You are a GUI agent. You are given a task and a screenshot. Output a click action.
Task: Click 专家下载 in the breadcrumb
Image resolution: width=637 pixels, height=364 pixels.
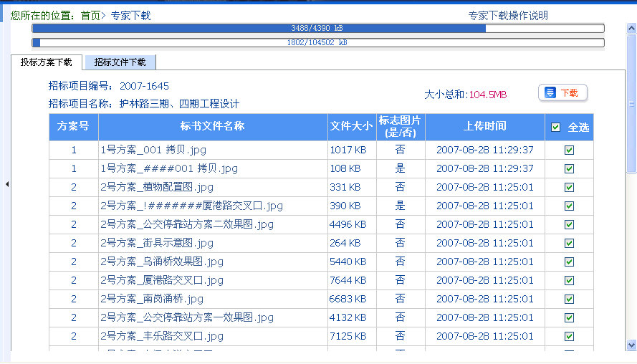pyautogui.click(x=131, y=16)
